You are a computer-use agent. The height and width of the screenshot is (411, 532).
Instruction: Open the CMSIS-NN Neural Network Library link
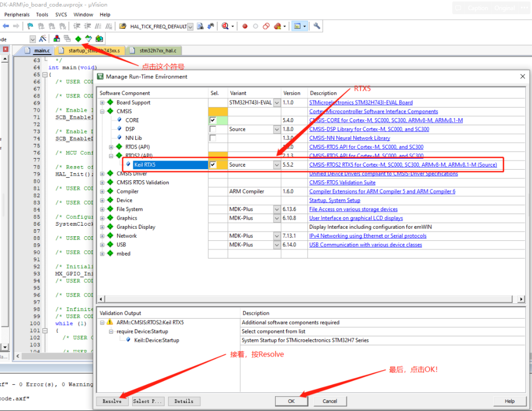(349, 138)
